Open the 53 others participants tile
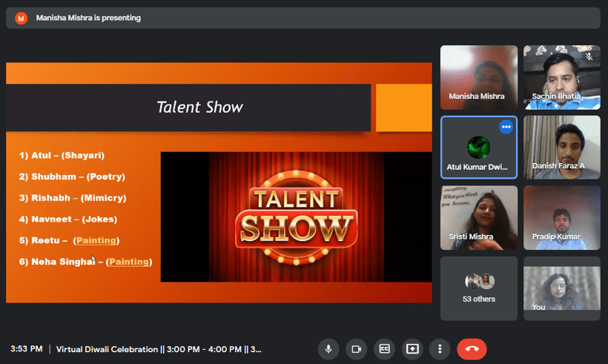The width and height of the screenshot is (608, 364). [x=479, y=288]
